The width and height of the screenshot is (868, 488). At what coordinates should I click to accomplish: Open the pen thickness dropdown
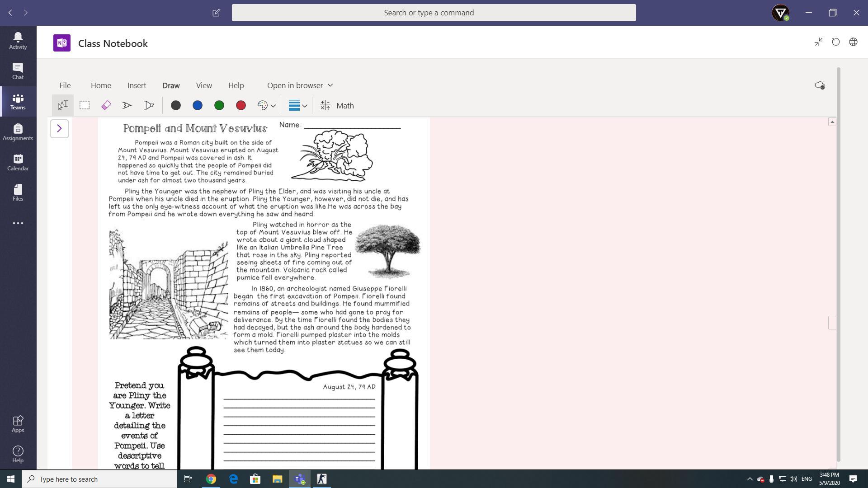[x=298, y=105]
